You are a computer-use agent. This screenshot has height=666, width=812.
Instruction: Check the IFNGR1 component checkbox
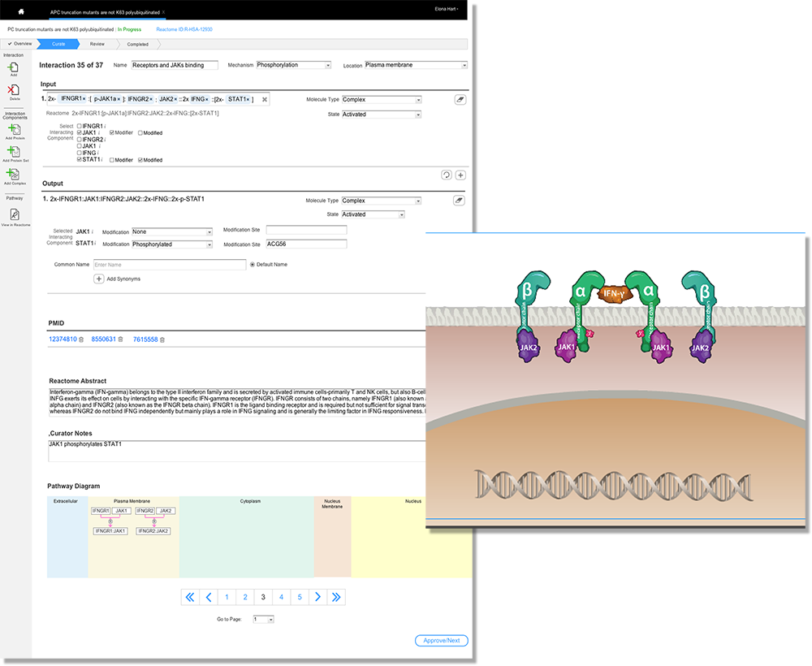(79, 127)
